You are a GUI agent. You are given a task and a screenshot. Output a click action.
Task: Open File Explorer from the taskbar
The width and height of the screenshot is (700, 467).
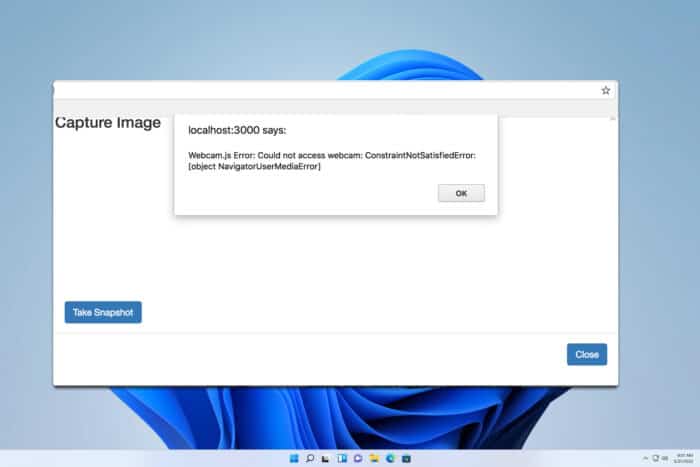click(x=374, y=459)
